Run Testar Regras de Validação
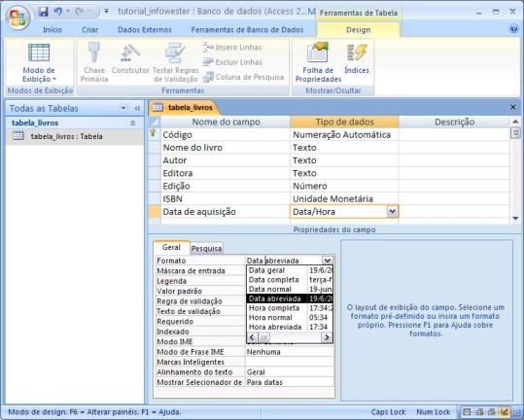This screenshot has height=420, width=524. (175, 62)
